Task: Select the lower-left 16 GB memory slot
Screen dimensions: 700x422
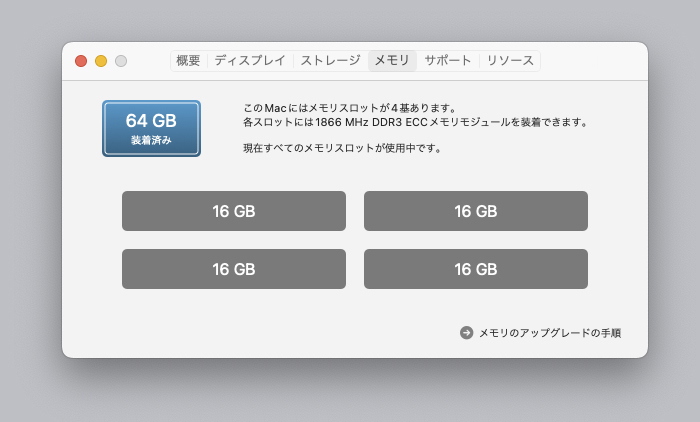Action: pyautogui.click(x=234, y=269)
